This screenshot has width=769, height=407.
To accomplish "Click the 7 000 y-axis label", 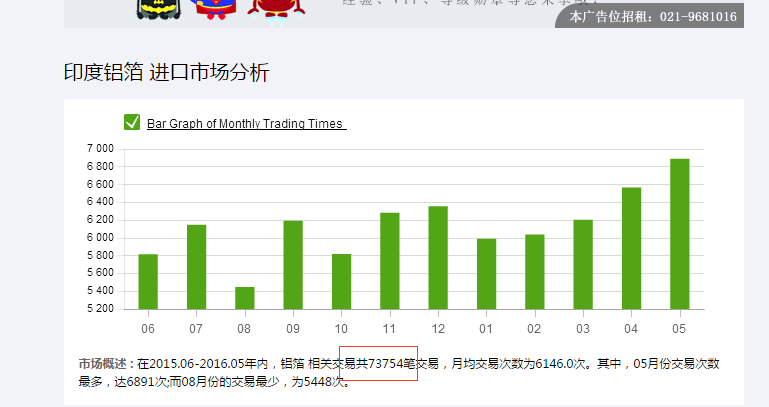I will (100, 149).
